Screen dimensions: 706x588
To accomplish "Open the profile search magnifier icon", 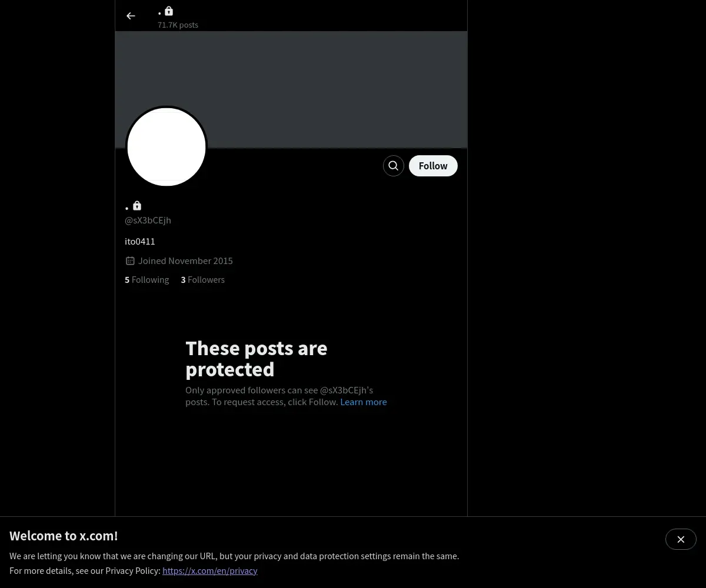I will [394, 166].
